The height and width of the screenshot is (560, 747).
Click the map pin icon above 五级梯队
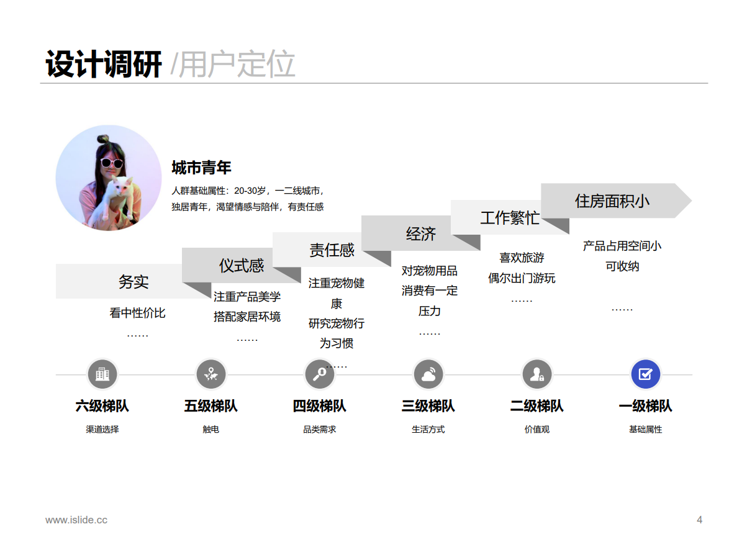211,374
